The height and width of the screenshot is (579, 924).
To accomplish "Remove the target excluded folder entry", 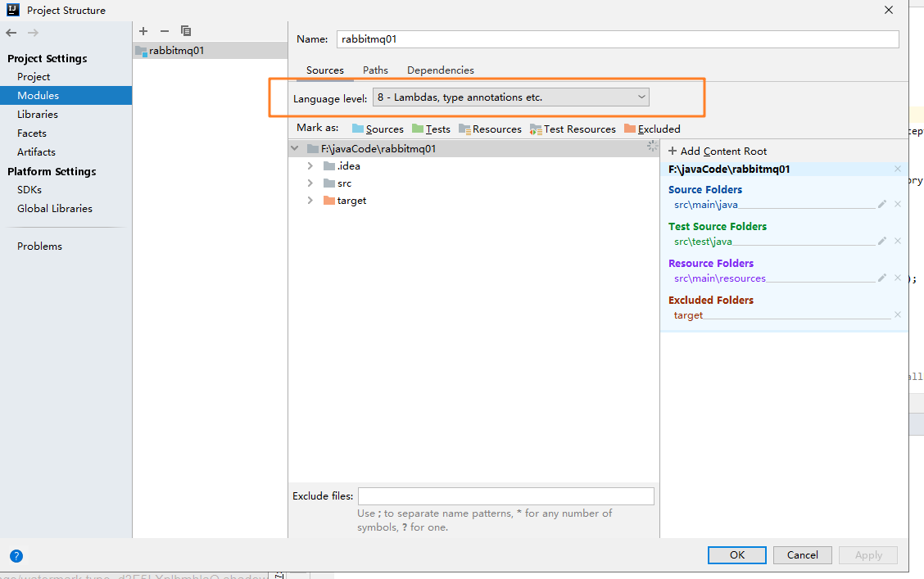I will [x=897, y=314].
